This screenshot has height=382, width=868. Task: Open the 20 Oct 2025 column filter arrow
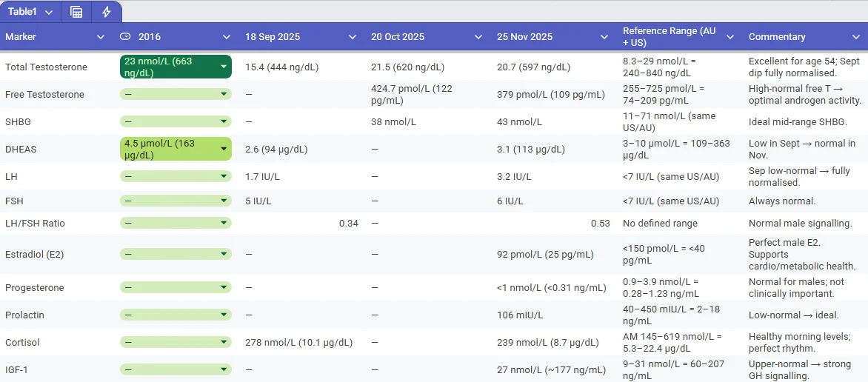tap(478, 37)
